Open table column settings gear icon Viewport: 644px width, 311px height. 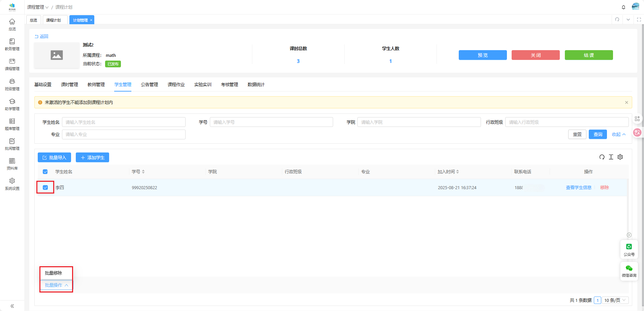pos(620,157)
